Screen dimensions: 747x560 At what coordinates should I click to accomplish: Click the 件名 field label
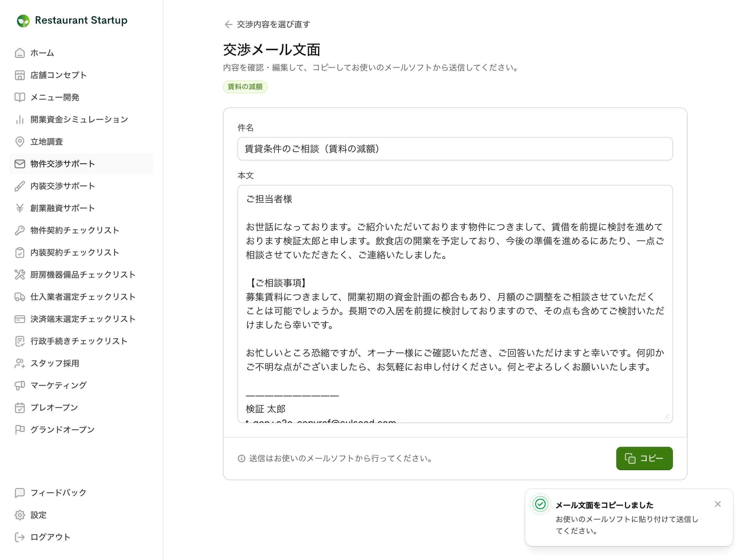click(245, 127)
